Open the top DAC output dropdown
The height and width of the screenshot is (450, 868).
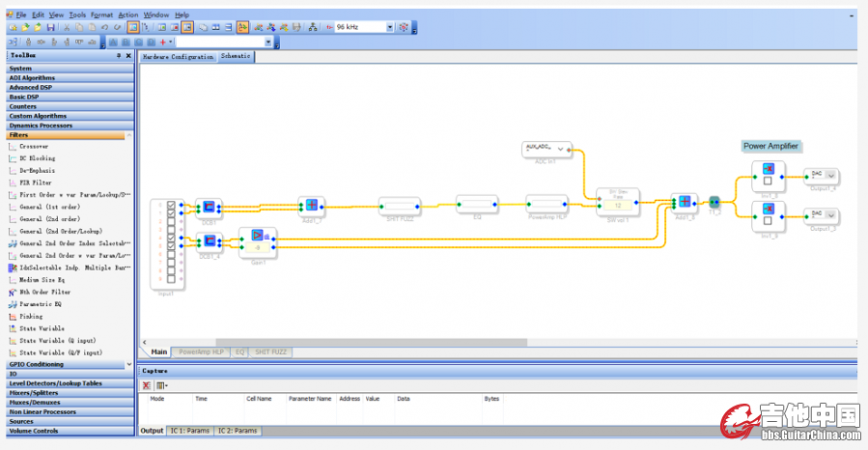click(831, 175)
